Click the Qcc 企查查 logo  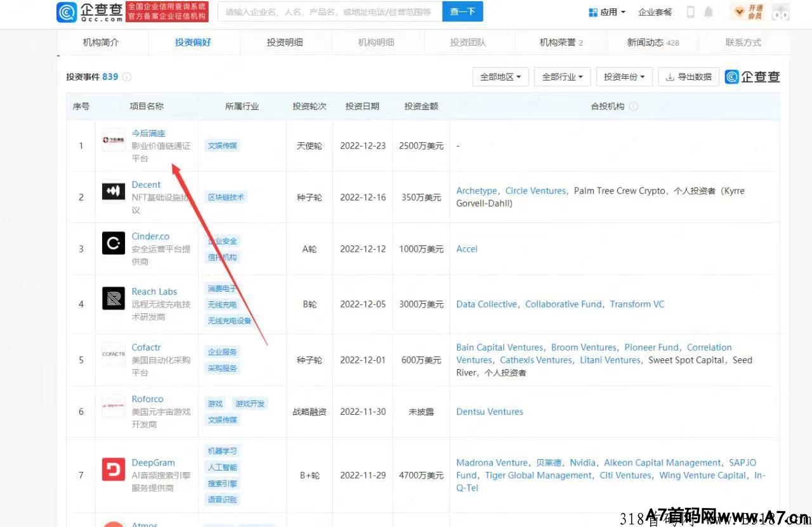[90, 12]
